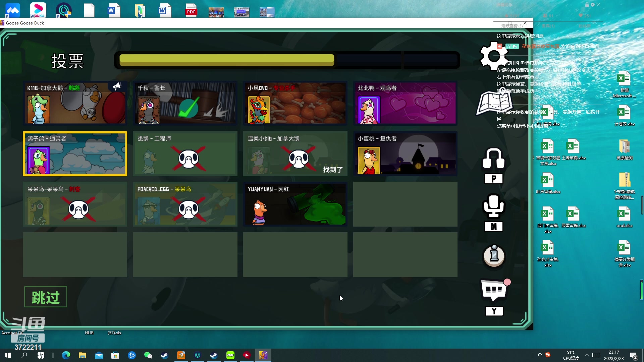Toggle the microphone mute icon
The image size is (644, 362).
coord(494,206)
